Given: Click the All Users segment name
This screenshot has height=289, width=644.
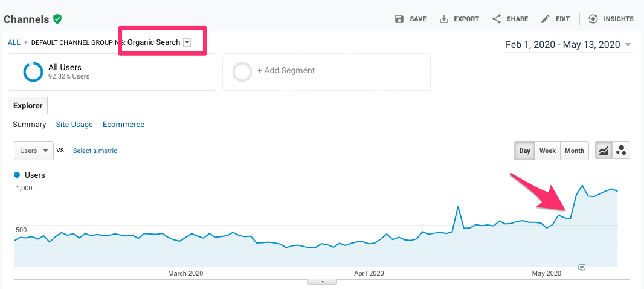Looking at the screenshot, I should [x=65, y=67].
